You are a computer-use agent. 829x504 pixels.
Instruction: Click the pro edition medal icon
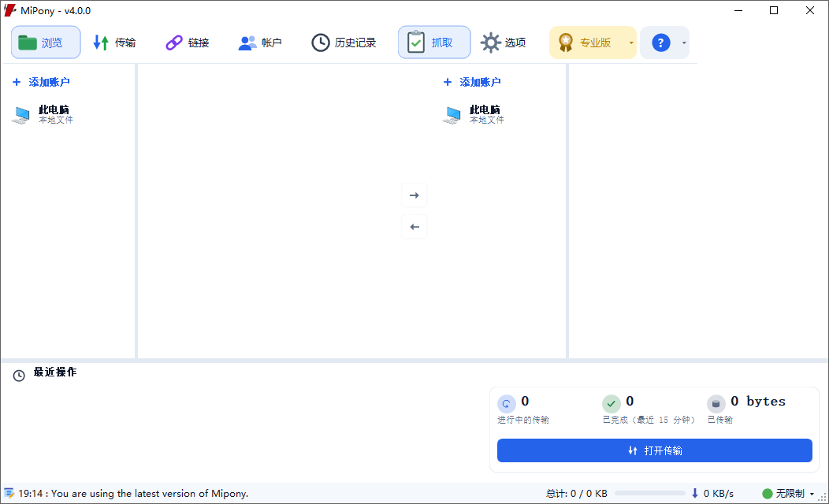[566, 43]
